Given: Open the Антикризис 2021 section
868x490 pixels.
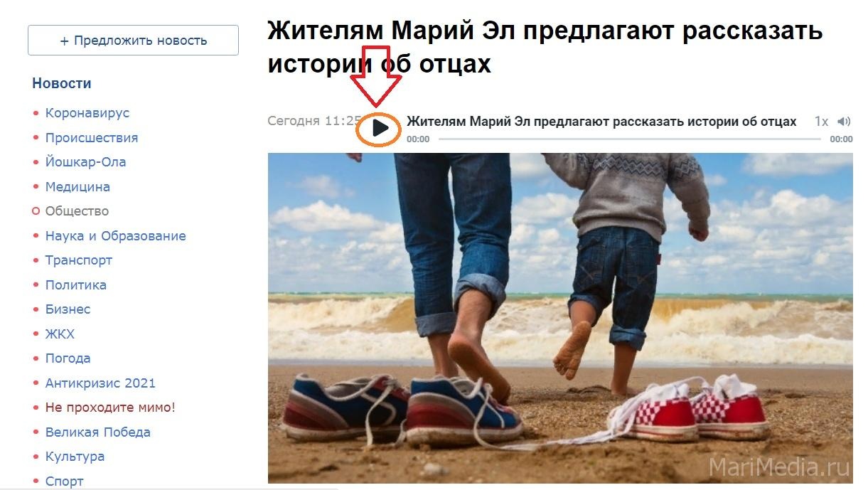Looking at the screenshot, I should pyautogui.click(x=100, y=383).
